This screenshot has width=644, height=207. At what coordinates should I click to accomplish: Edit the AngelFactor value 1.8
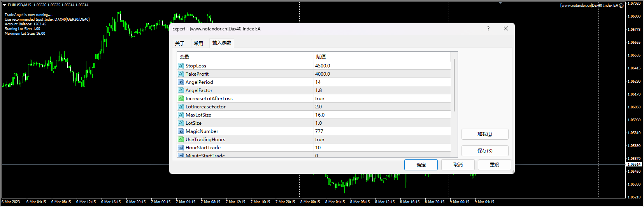point(382,90)
